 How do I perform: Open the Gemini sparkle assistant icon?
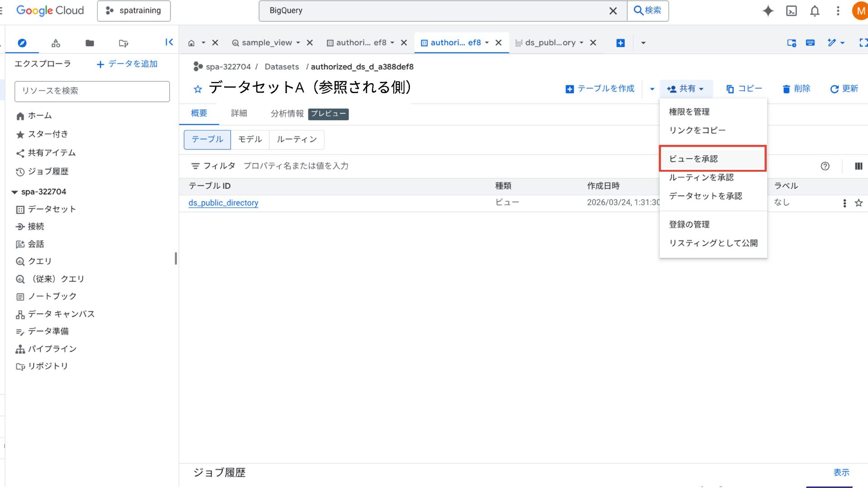click(768, 11)
